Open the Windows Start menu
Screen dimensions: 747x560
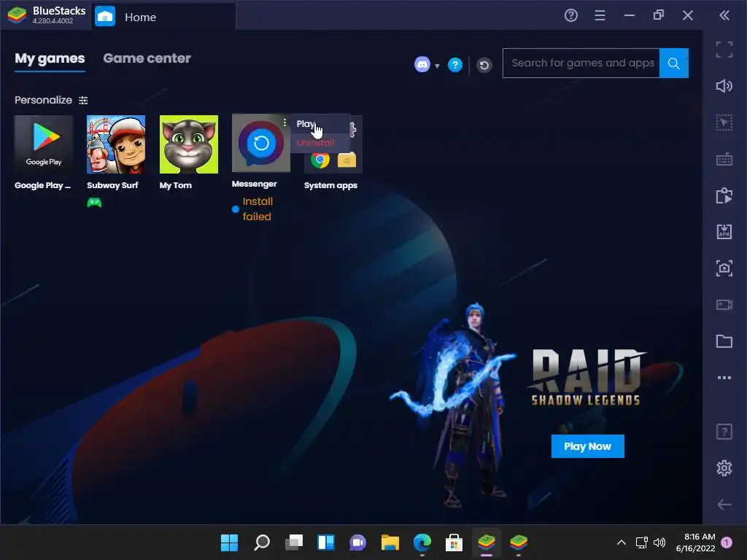tap(229, 542)
